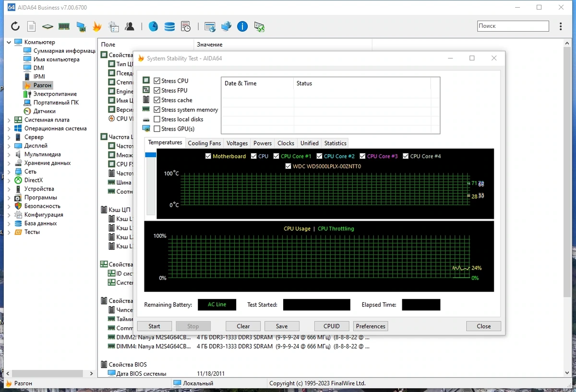576x392 pixels.
Task: Click the Refresh toolbar icon
Action: pyautogui.click(x=15, y=26)
